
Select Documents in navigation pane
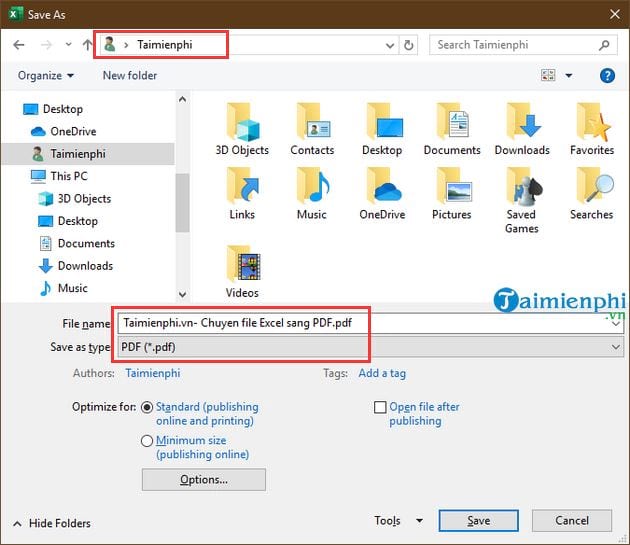coord(77,244)
